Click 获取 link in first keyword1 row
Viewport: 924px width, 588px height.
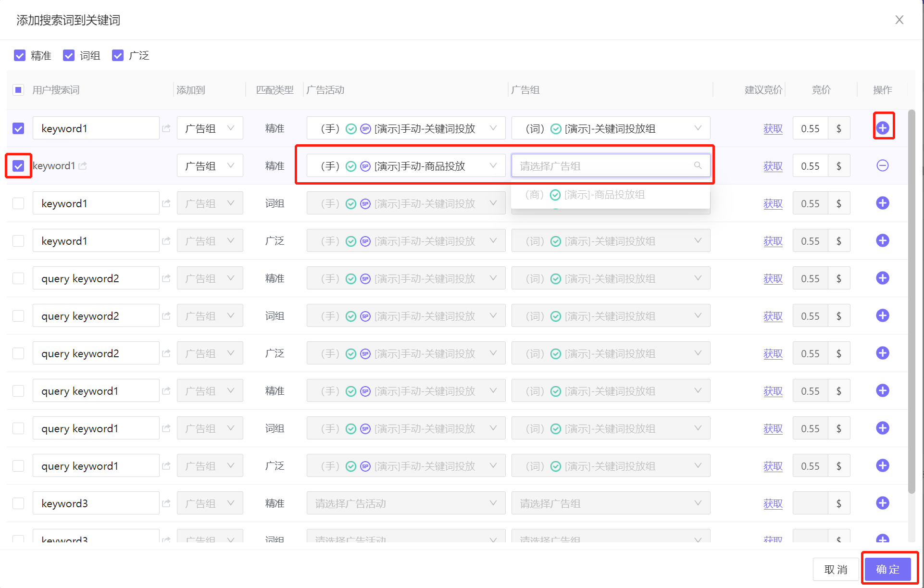point(773,129)
